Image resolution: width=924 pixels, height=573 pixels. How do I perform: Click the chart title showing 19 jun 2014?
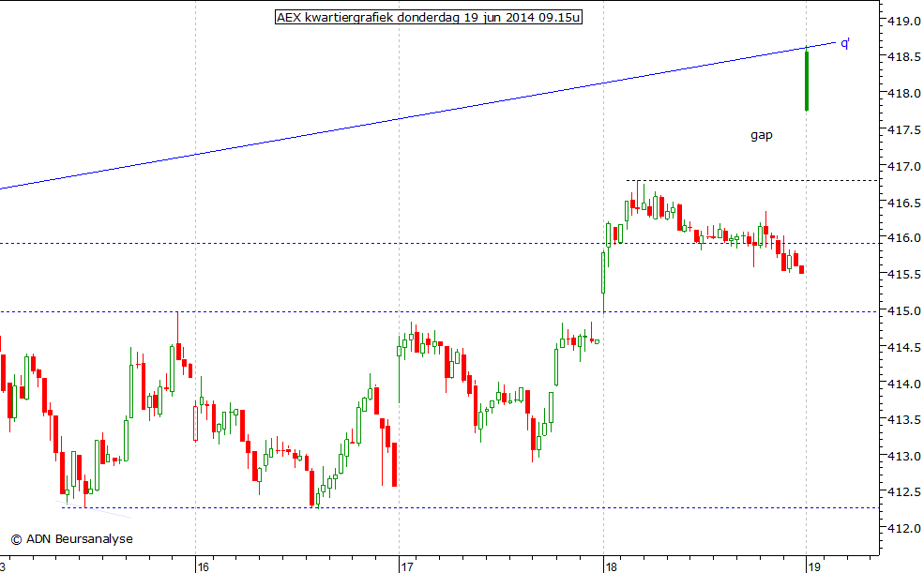coord(428,17)
